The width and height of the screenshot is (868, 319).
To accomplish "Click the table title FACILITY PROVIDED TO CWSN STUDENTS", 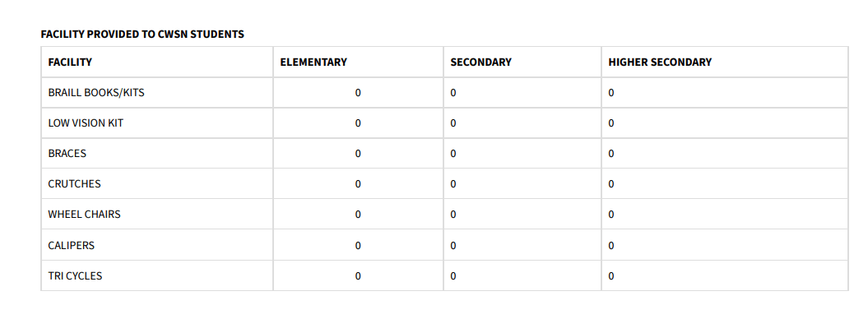I will click(x=142, y=35).
